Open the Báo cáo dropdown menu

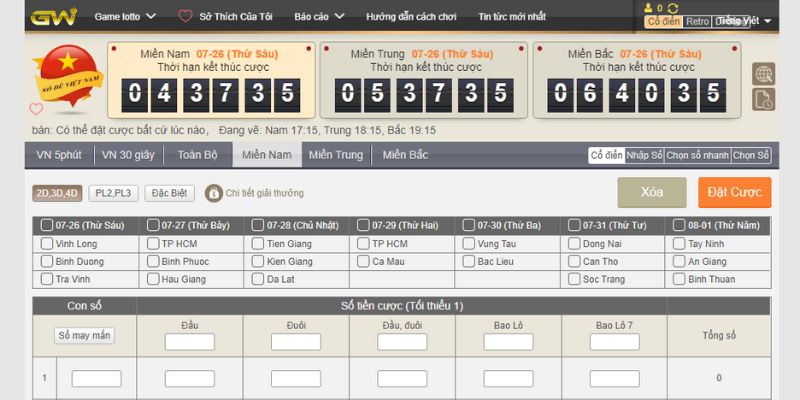319,17
